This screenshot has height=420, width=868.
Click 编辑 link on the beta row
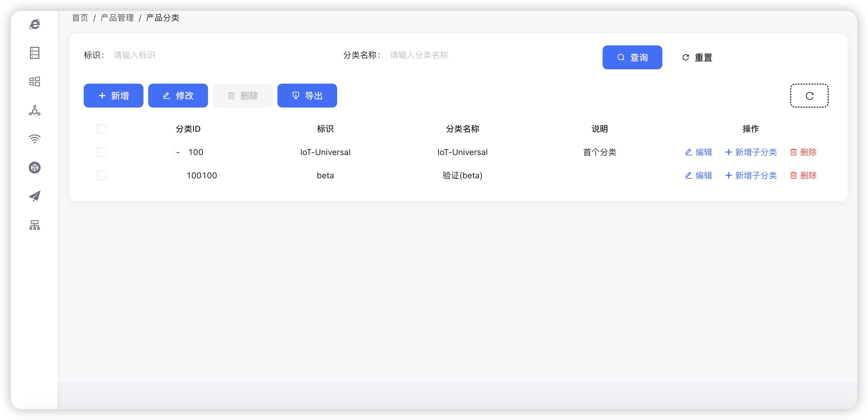698,175
